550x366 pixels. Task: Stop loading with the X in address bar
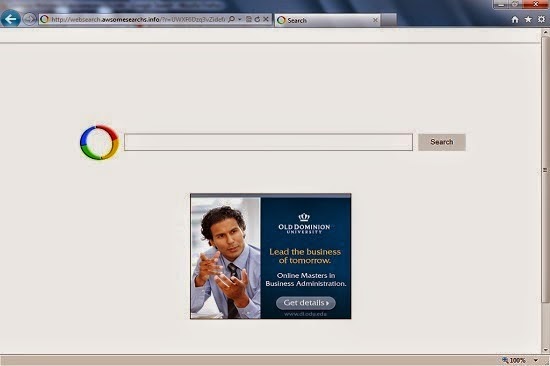(266, 19)
